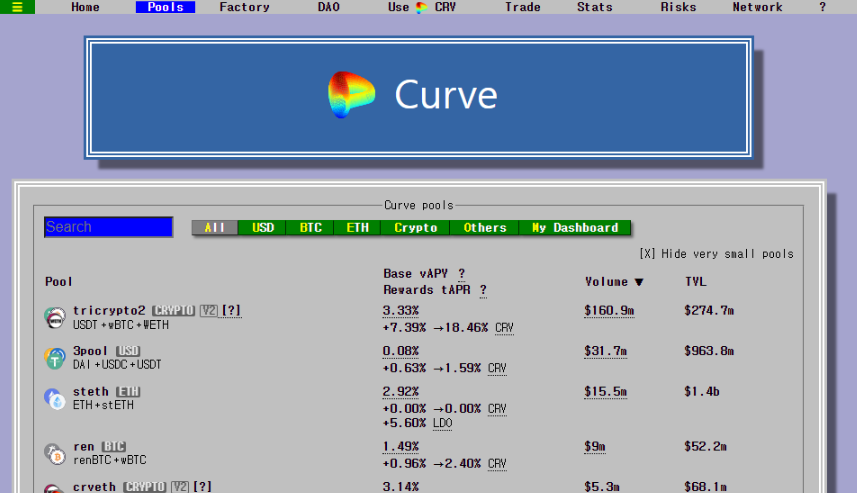Focus the pool Search field
The height and width of the screenshot is (493, 857).
(x=109, y=227)
